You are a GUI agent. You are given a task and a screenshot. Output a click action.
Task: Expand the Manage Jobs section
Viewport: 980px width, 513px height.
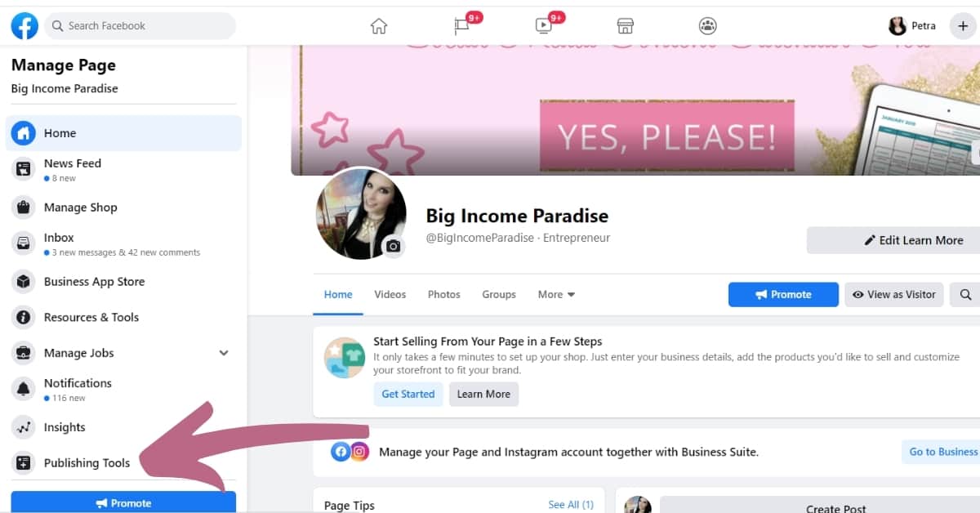223,353
